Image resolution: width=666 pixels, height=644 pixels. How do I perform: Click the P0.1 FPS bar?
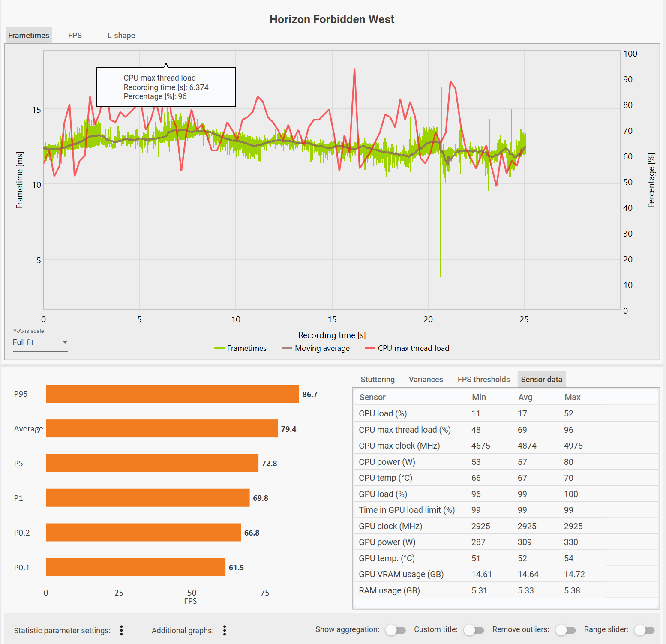click(135, 567)
